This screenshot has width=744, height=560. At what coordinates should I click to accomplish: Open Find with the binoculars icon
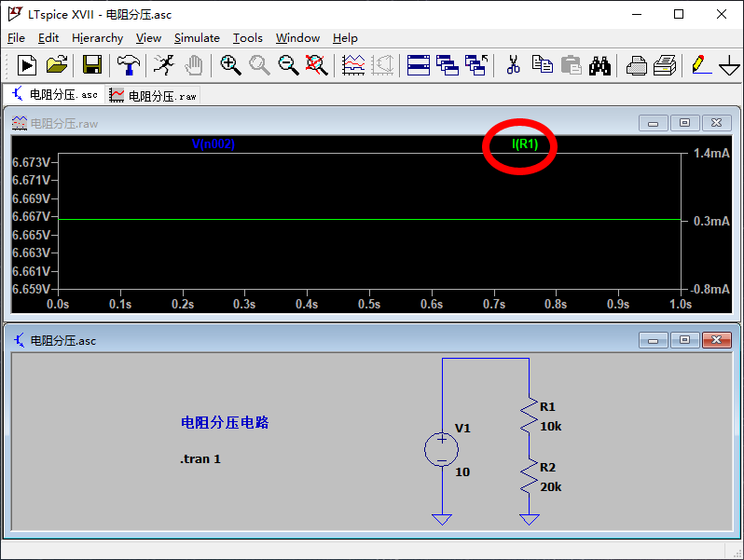coord(599,64)
